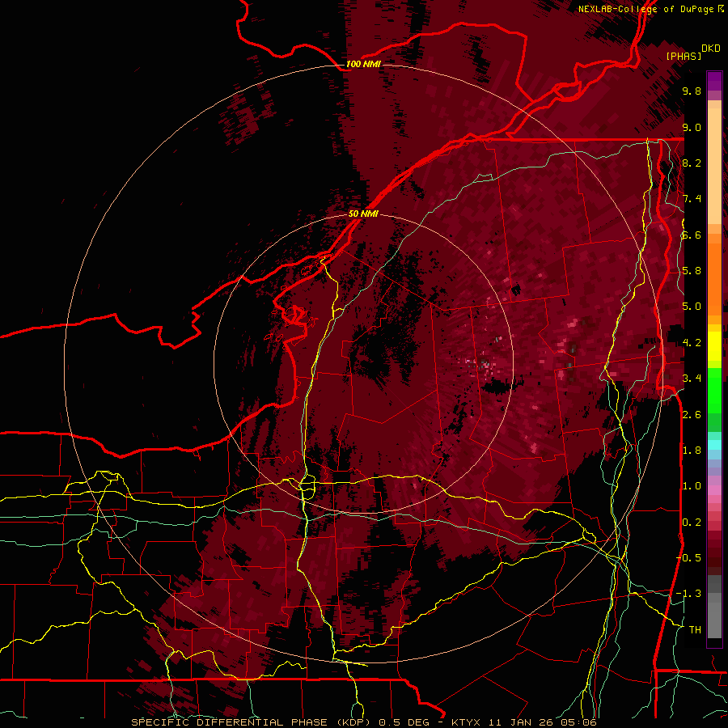This screenshot has width=728, height=728.
Task: Click the -0.5 legend value
Action: pyautogui.click(x=688, y=558)
